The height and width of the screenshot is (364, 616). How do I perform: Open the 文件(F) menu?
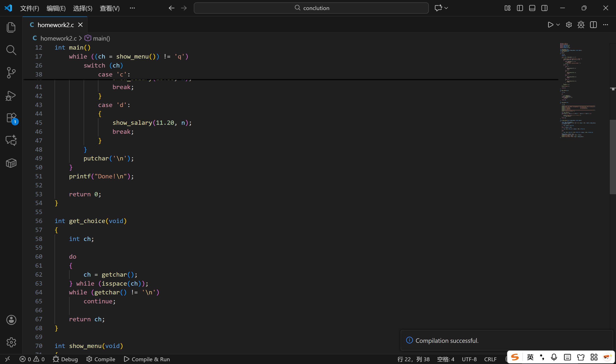tap(30, 8)
